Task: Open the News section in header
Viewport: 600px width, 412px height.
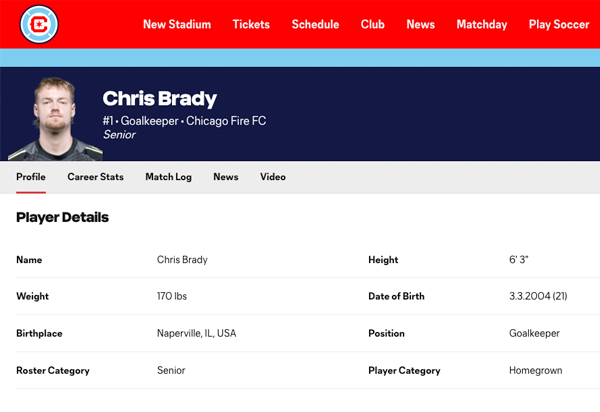Action: click(420, 24)
